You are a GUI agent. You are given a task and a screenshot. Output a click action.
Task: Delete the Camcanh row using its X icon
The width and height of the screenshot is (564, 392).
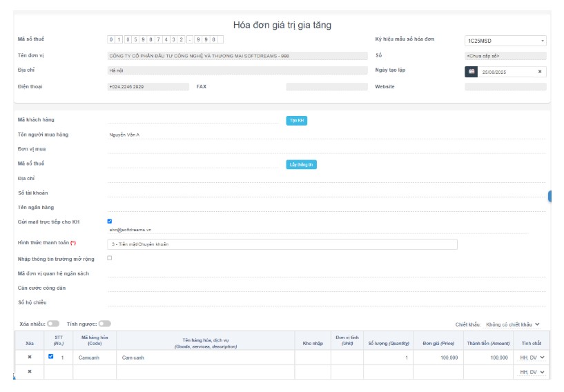click(x=29, y=357)
